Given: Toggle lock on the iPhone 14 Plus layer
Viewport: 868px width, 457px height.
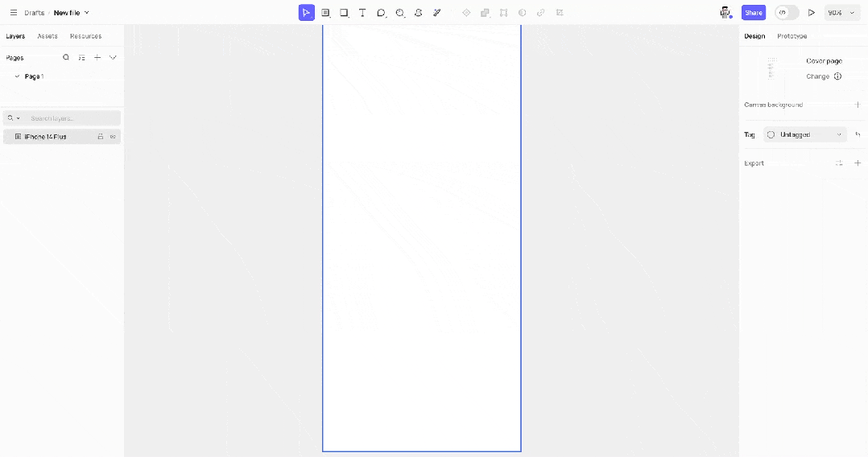Looking at the screenshot, I should click(101, 137).
